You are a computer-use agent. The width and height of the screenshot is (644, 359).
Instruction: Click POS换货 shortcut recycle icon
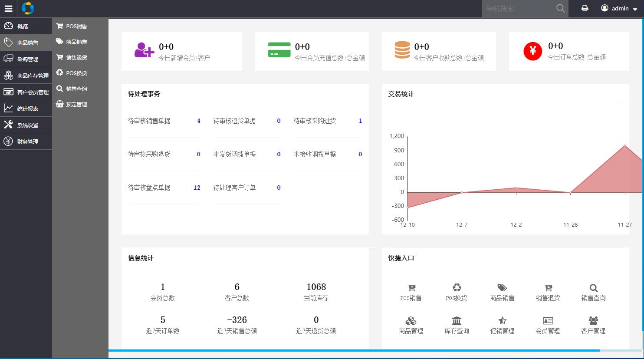coord(457,287)
